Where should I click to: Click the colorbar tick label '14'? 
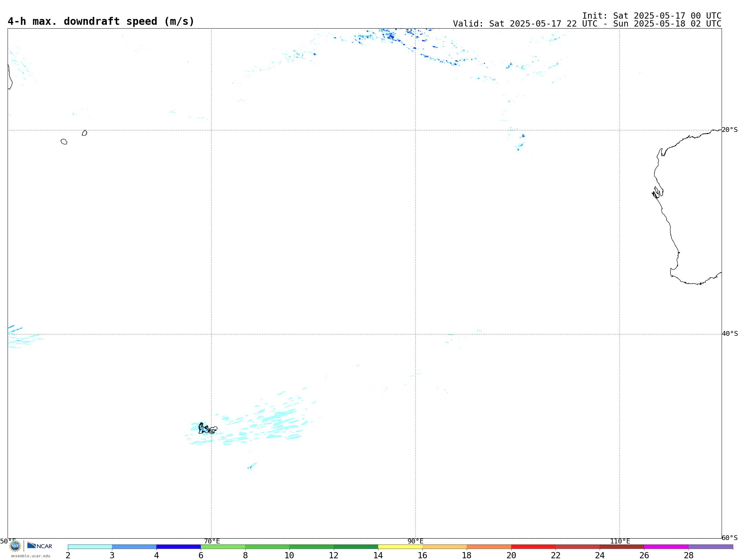coord(378,555)
